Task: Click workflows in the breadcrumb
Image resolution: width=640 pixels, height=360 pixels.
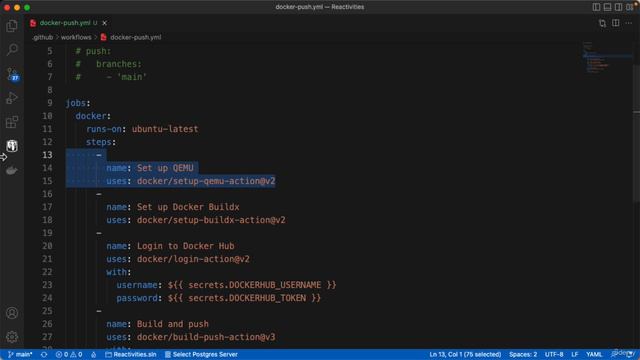Action: [x=76, y=37]
